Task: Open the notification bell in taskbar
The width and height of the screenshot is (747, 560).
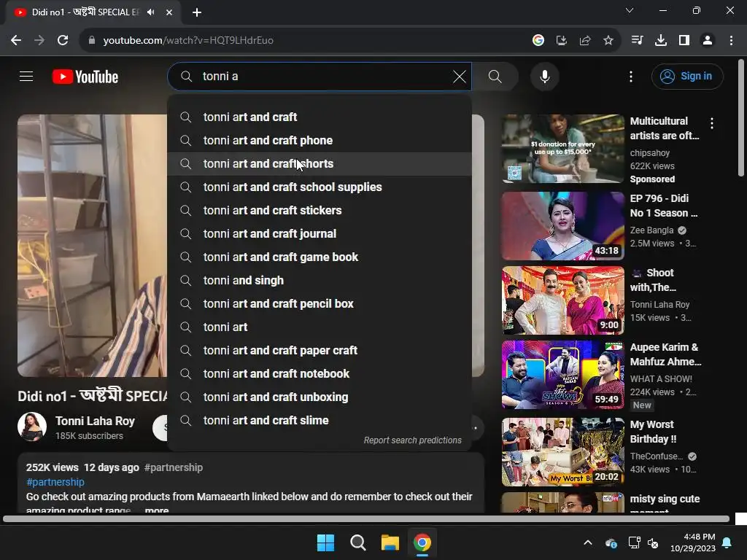Action: [727, 542]
